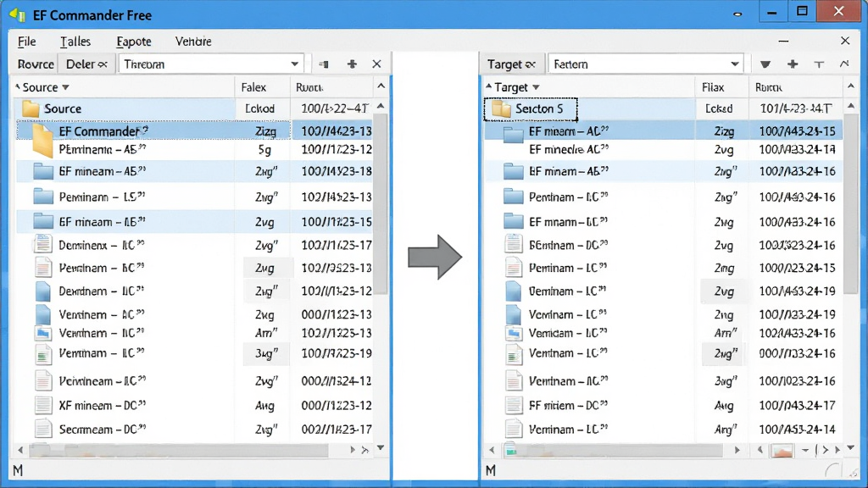Click blue file icon of Dexdnem row
The height and width of the screenshot is (488, 868).
(43, 291)
